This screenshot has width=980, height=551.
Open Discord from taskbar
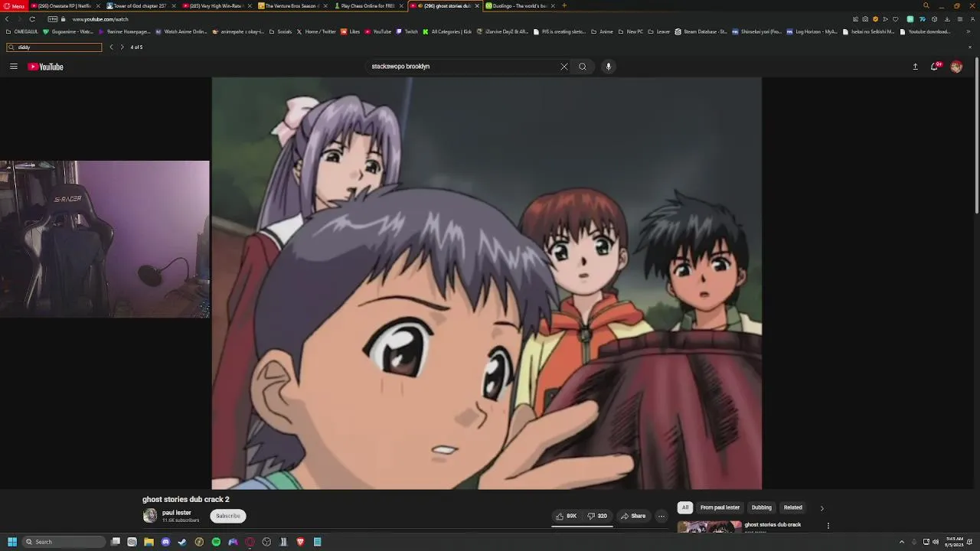[x=165, y=542]
